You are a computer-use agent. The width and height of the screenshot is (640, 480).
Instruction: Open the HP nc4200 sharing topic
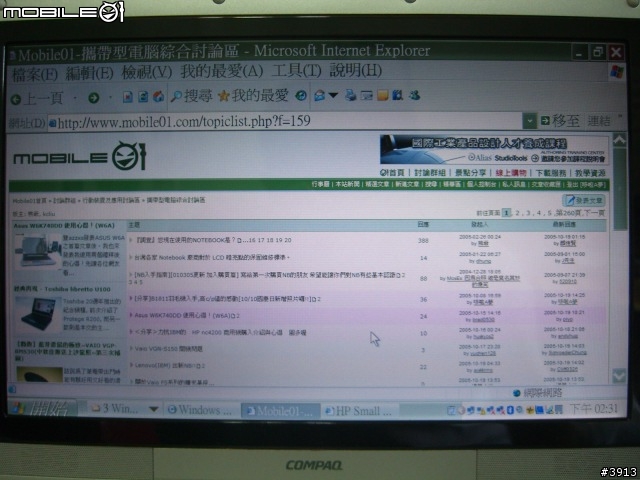click(220, 333)
